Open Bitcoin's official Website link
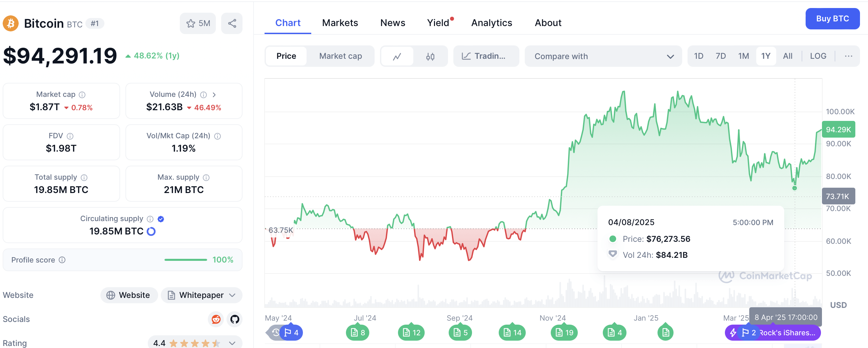This screenshot has width=868, height=348. [x=129, y=295]
